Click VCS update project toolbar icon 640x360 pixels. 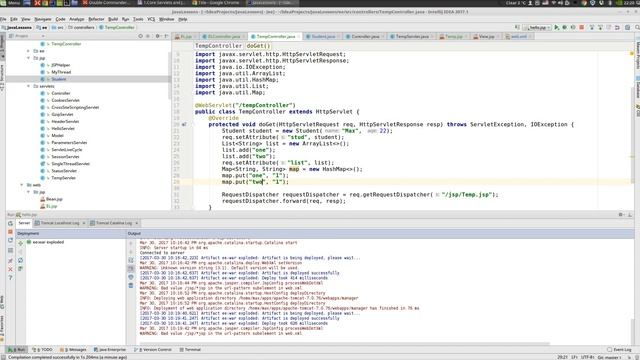(x=591, y=27)
